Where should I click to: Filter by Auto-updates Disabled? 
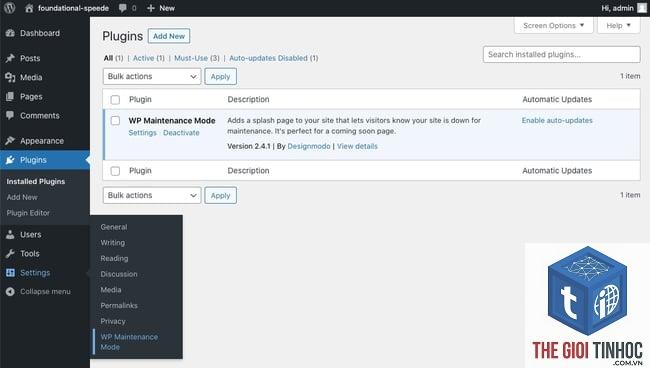(x=274, y=58)
